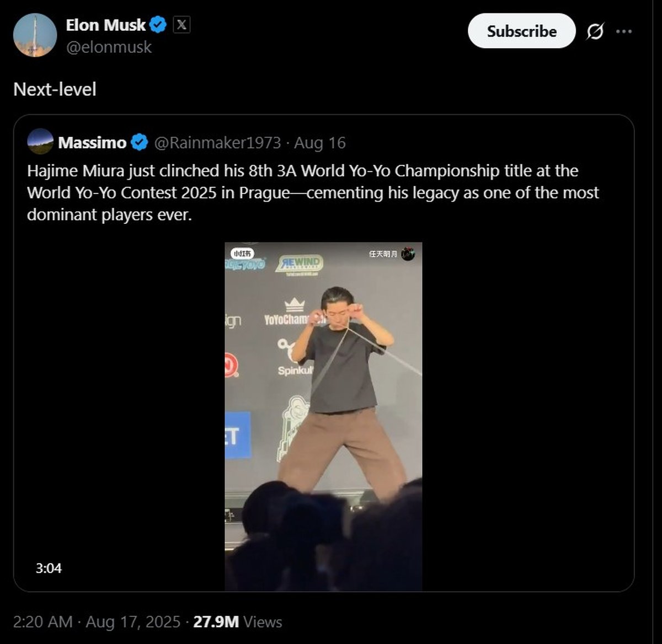Click the Xiaohongshu watermark logo in the video
This screenshot has width=662, height=644.
pyautogui.click(x=242, y=253)
